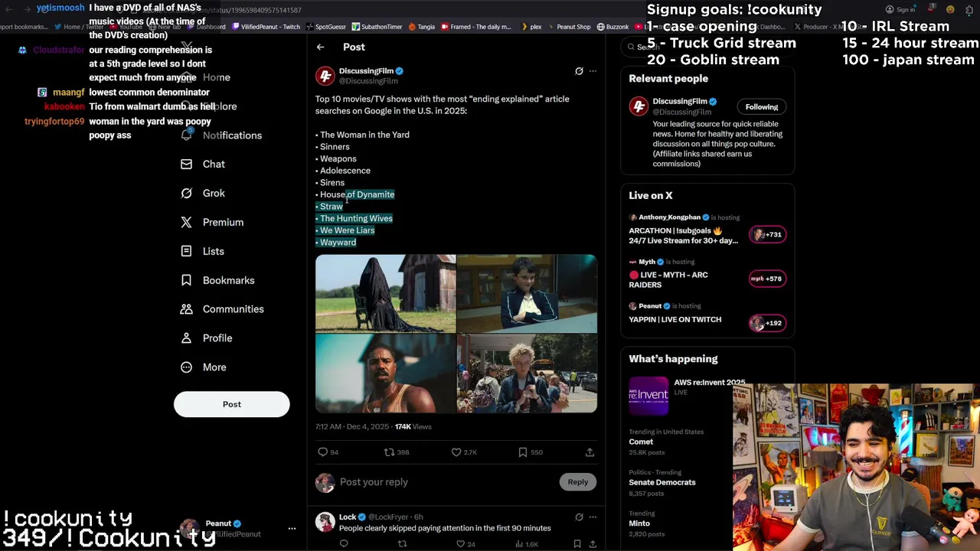
Task: Open the Tangia bookmark
Action: [x=422, y=27]
